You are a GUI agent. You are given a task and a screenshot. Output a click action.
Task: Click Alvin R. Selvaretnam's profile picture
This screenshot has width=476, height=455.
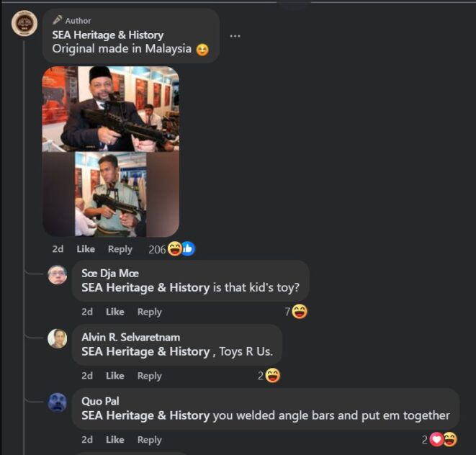pyautogui.click(x=58, y=338)
